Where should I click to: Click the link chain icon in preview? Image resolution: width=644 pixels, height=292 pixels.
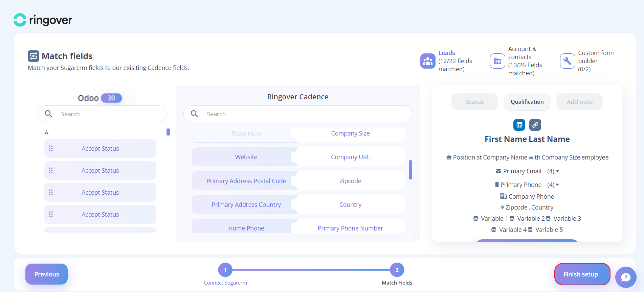pyautogui.click(x=535, y=125)
